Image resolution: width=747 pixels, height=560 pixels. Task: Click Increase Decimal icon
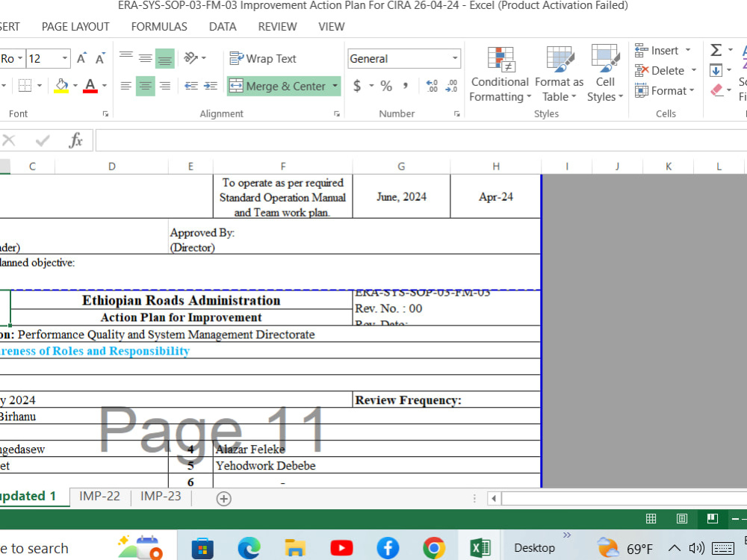pos(432,86)
